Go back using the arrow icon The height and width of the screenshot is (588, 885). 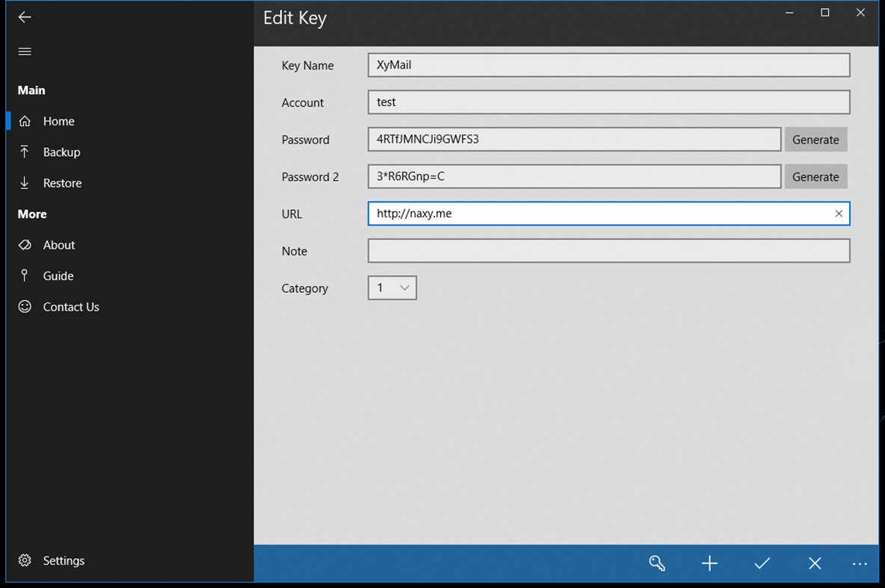[25, 17]
